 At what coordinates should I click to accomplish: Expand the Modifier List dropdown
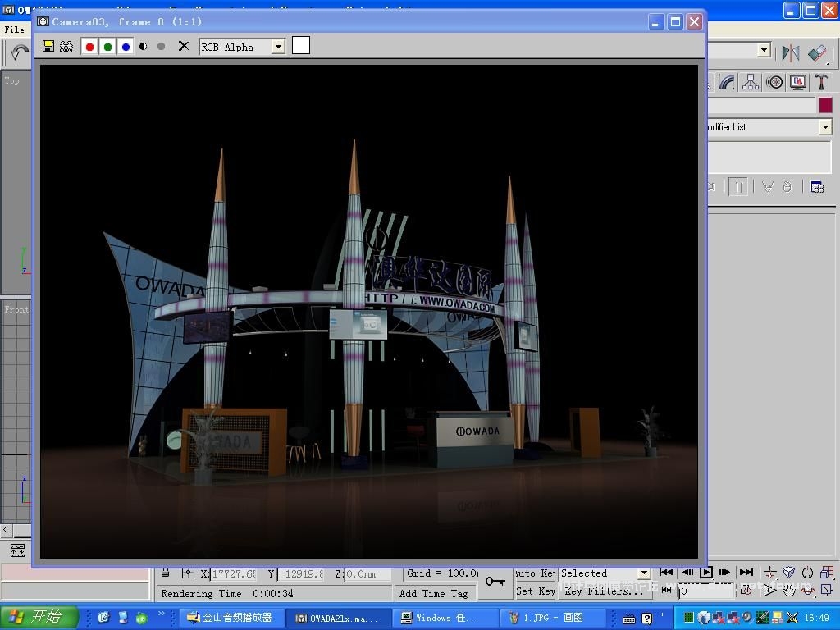pos(825,127)
